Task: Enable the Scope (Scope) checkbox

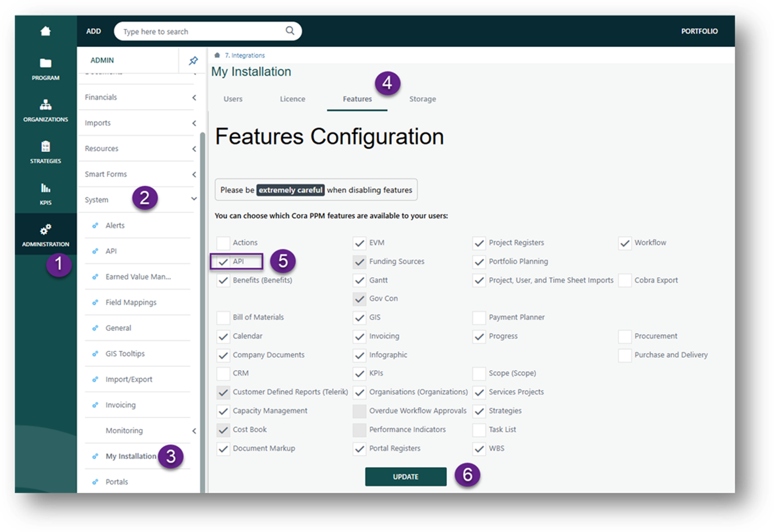Action: tap(479, 374)
